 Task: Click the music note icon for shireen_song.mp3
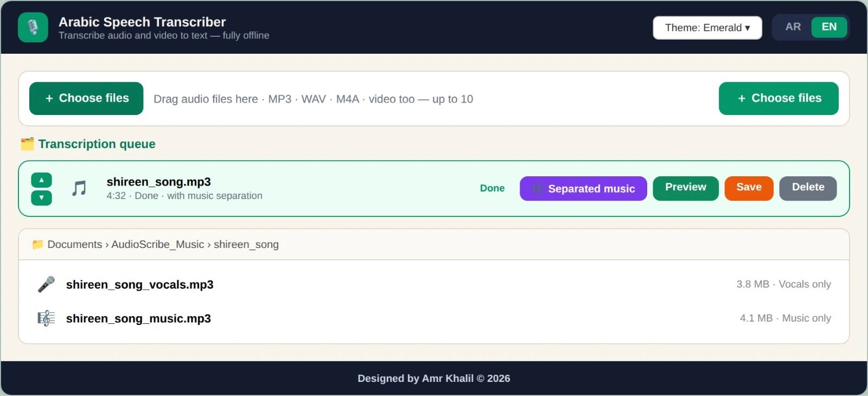pyautogui.click(x=79, y=188)
